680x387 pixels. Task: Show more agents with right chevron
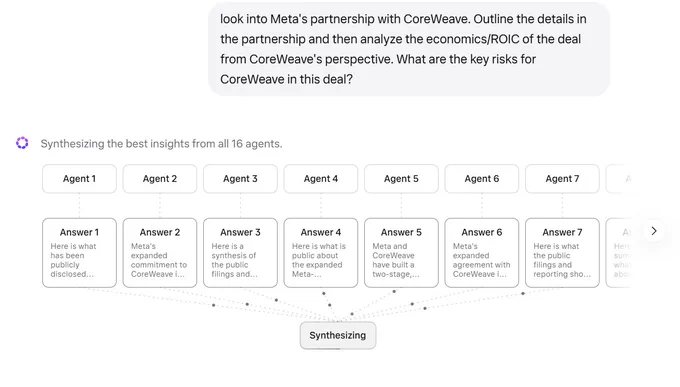pyautogui.click(x=654, y=231)
